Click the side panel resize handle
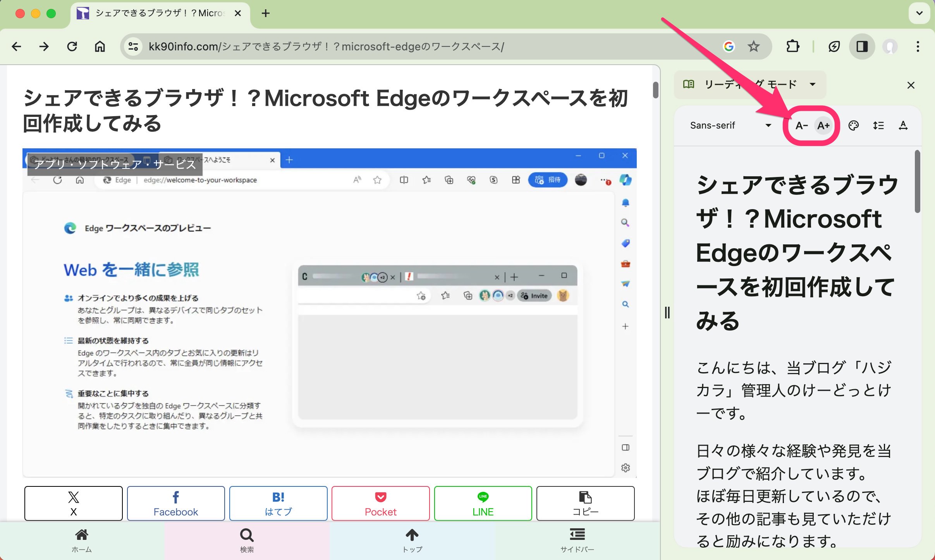 click(667, 312)
